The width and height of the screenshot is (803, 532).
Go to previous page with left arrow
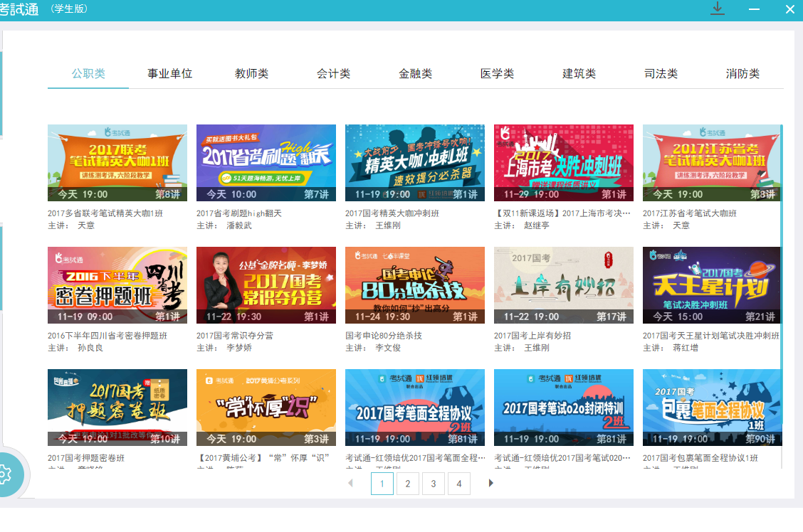click(350, 484)
